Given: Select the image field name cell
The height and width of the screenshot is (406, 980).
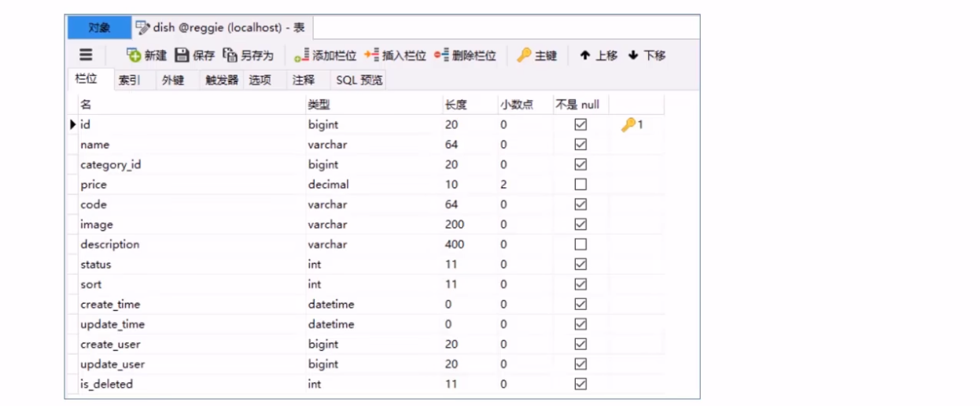Looking at the screenshot, I should point(191,224).
